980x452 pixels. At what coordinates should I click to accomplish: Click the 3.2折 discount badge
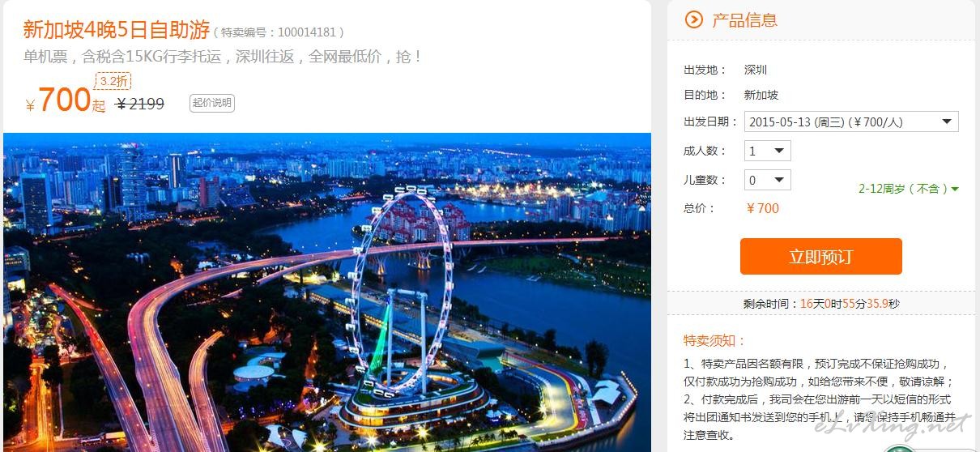click(113, 81)
